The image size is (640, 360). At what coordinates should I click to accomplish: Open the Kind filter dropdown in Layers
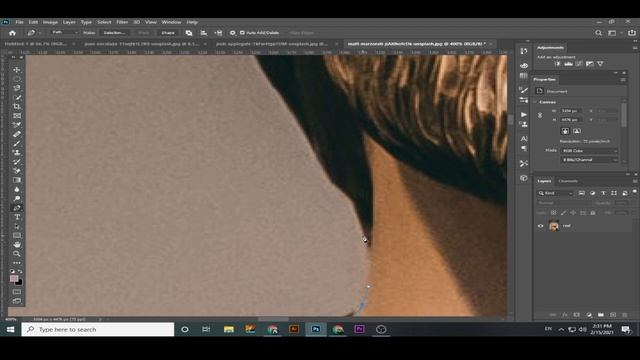[x=556, y=193]
